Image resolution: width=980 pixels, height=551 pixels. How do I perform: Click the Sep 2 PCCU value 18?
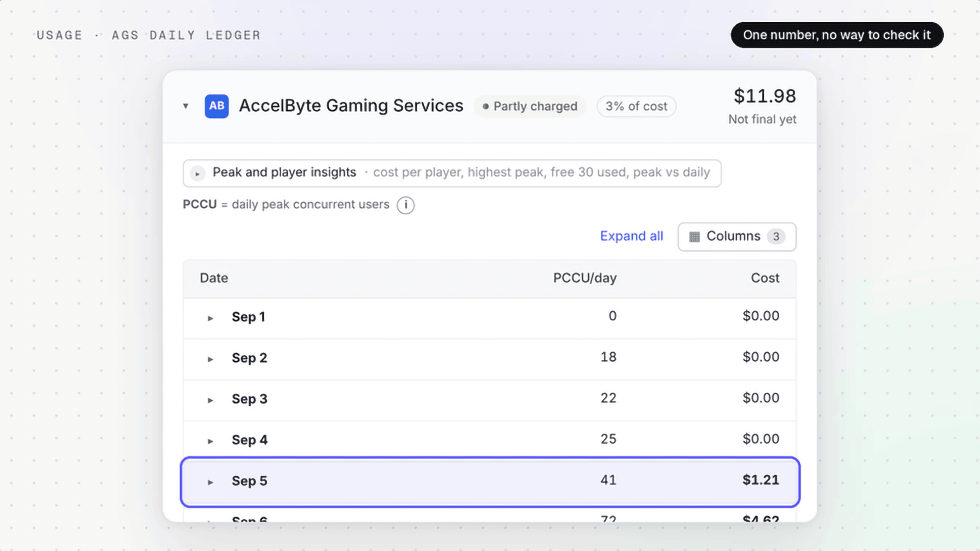[x=608, y=357]
